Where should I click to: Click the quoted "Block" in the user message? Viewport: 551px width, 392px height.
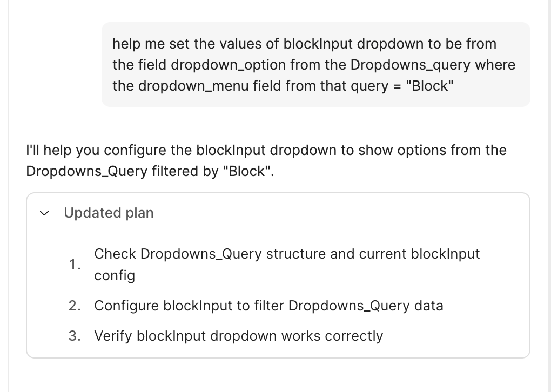click(x=430, y=86)
